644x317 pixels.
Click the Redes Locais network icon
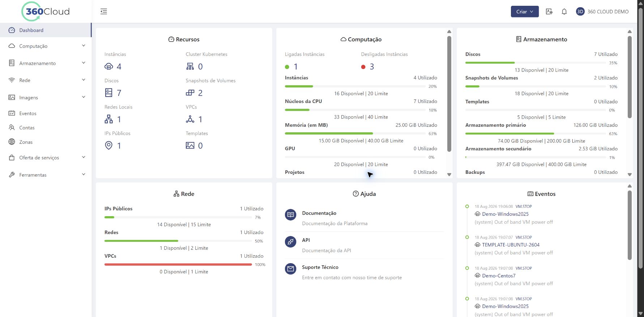(x=108, y=119)
